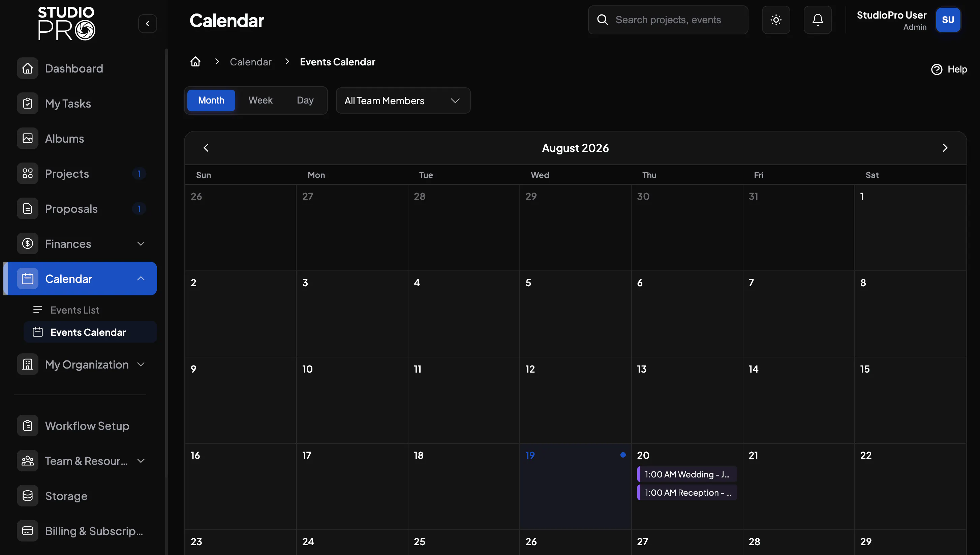Open the Albums image icon
The width and height of the screenshot is (980, 555).
[x=27, y=138]
